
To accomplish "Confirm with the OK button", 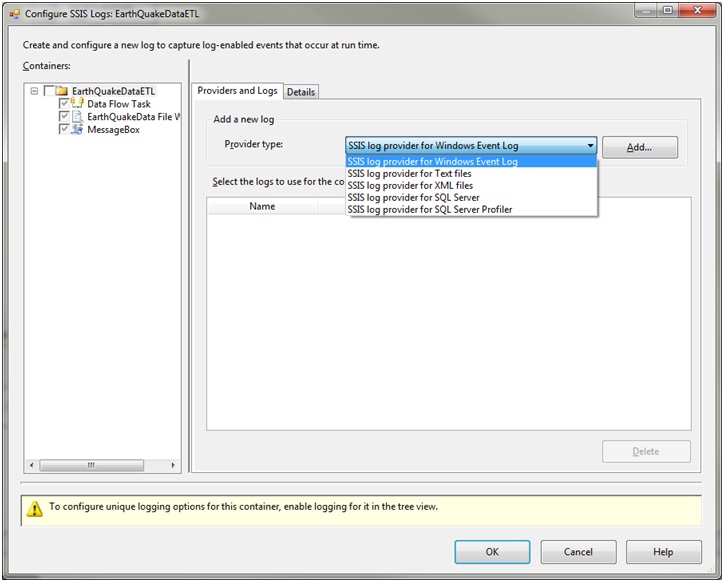I will (492, 552).
